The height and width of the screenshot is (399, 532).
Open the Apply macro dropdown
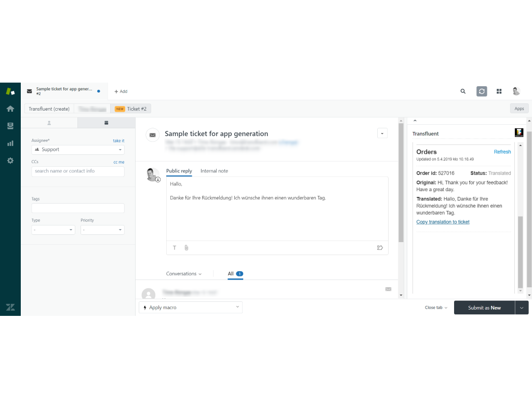191,308
